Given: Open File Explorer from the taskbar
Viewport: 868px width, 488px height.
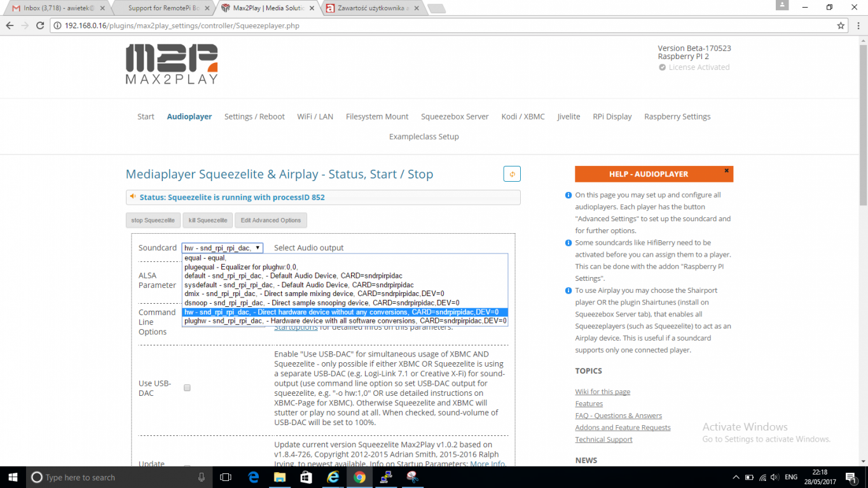Looking at the screenshot, I should click(x=280, y=477).
